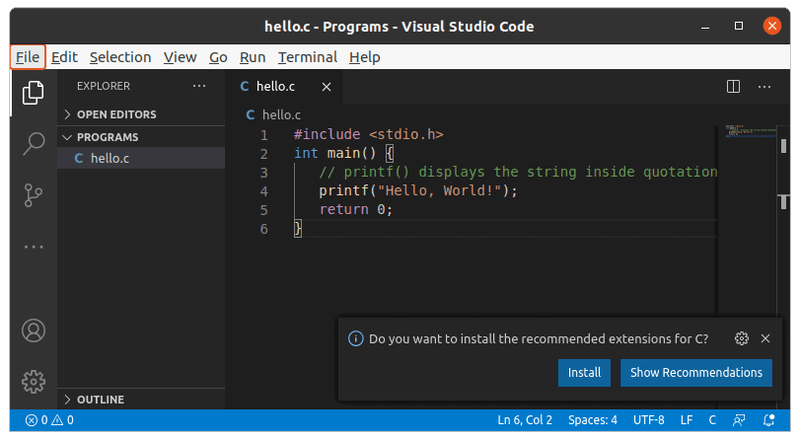Dismiss the extension recommendation notification

pyautogui.click(x=766, y=339)
